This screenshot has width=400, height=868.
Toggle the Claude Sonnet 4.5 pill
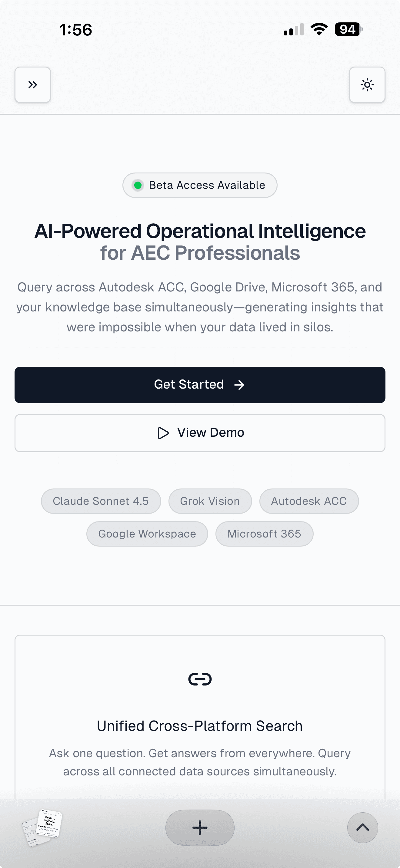coord(101,501)
